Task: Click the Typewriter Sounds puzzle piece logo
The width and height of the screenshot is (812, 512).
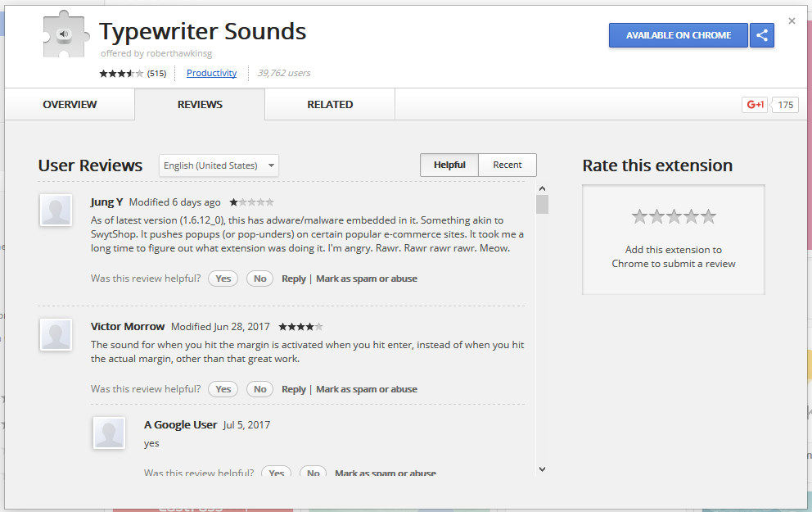Action: click(x=65, y=34)
